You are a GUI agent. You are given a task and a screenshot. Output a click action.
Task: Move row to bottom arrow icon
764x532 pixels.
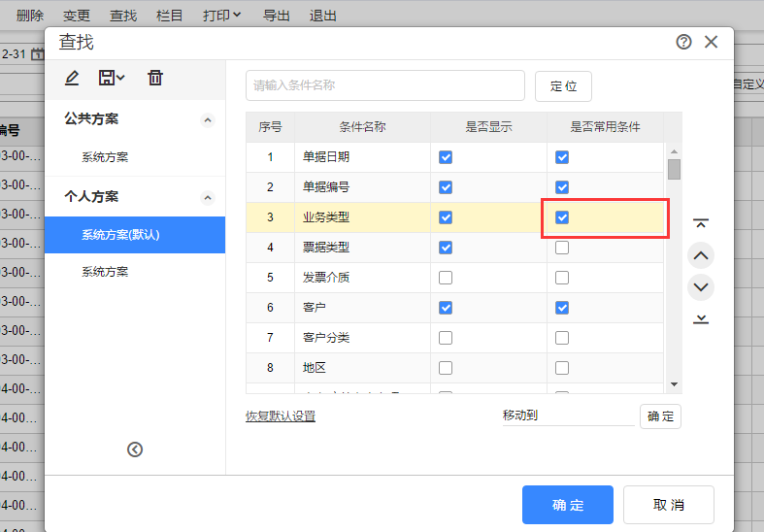coord(701,318)
